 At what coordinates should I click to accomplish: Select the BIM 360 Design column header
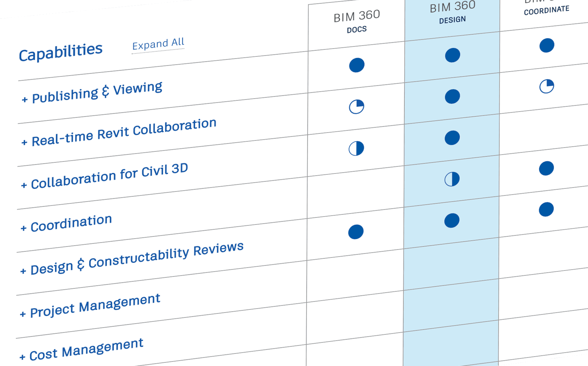[x=452, y=13]
